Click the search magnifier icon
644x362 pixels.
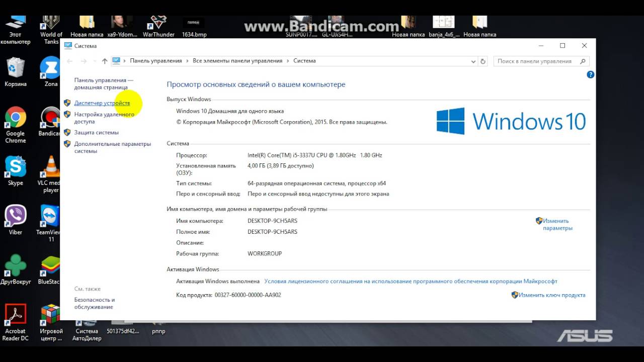click(x=583, y=61)
